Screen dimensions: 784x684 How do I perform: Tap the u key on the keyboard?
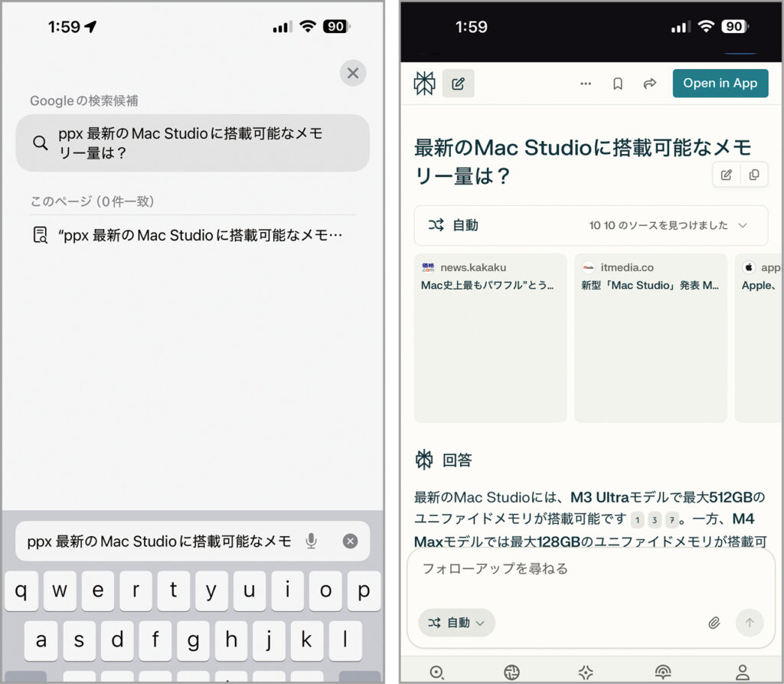pyautogui.click(x=250, y=591)
